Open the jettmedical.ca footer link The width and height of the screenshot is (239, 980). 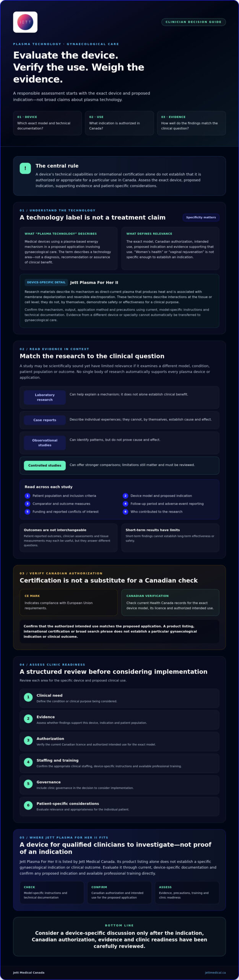215,972
